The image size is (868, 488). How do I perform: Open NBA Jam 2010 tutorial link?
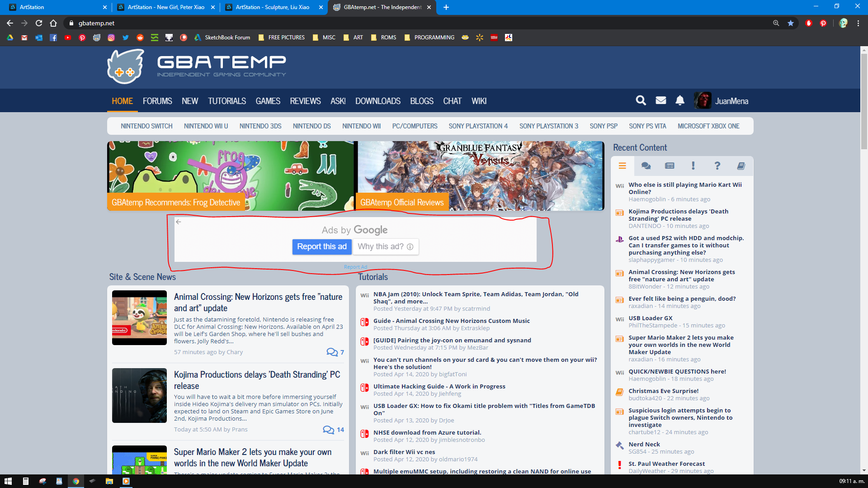(476, 298)
